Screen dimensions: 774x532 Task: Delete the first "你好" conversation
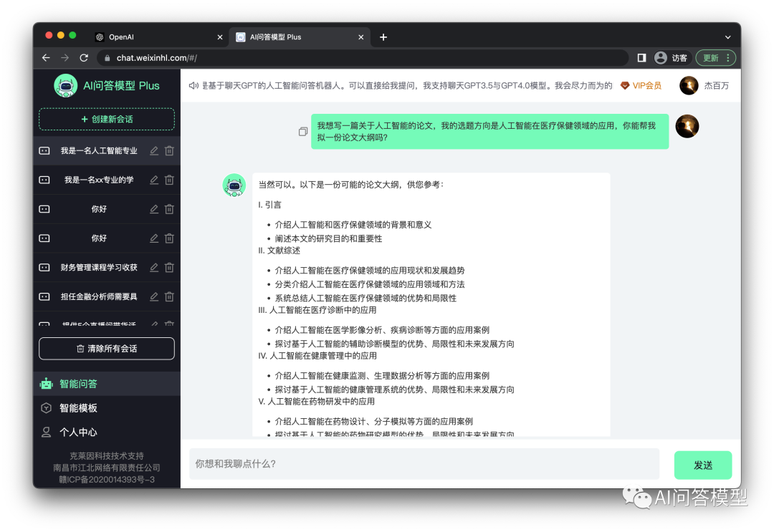coord(169,208)
